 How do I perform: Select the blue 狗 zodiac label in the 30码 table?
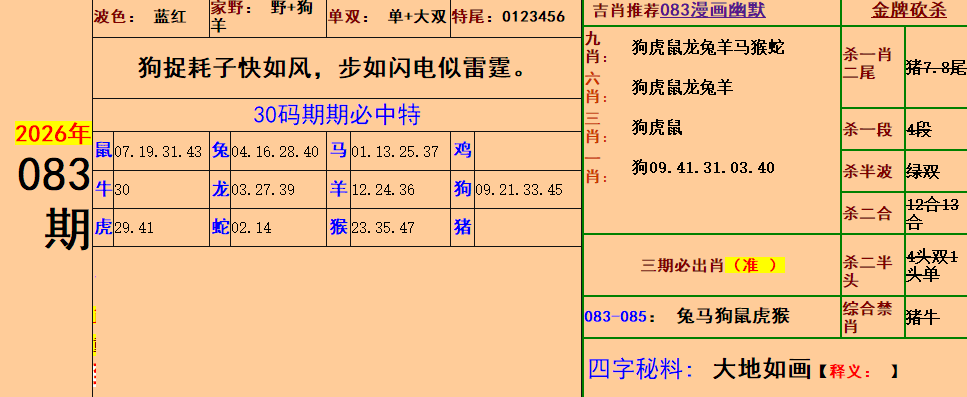[x=463, y=189]
